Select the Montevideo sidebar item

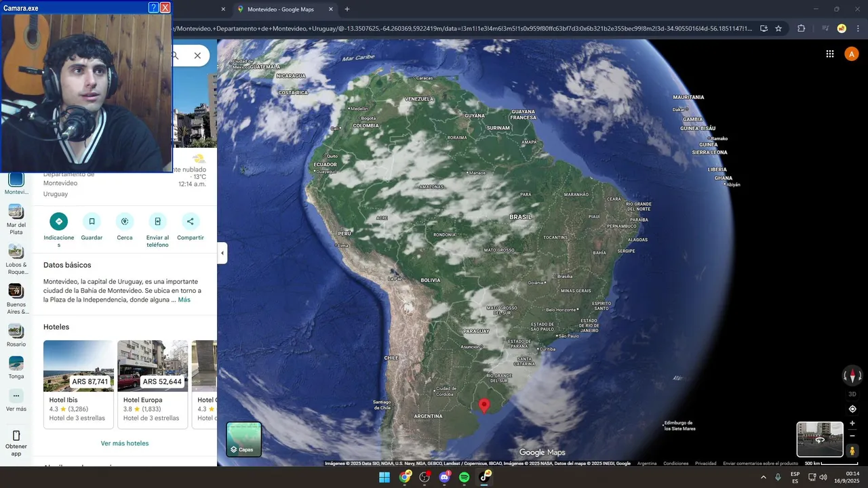click(x=16, y=183)
